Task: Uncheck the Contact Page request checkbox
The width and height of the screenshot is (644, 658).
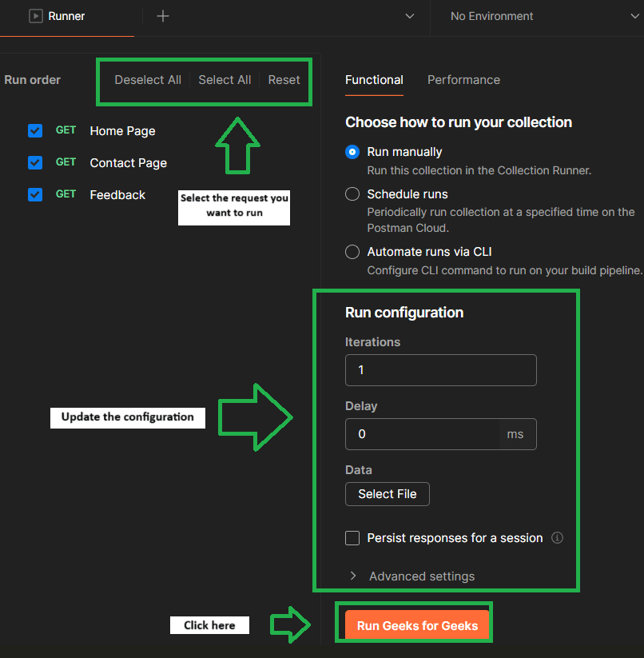Action: [x=35, y=162]
